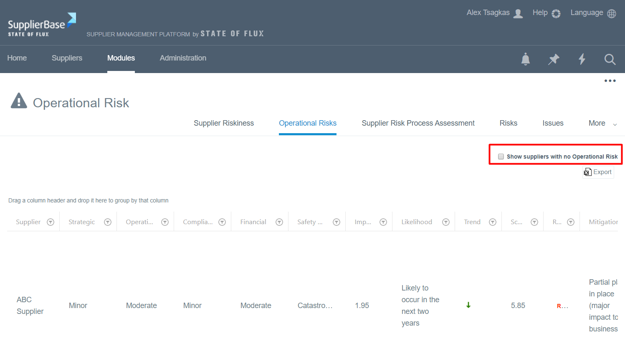The width and height of the screenshot is (625, 364).
Task: Sort by the Strategic column header
Action: click(81, 222)
